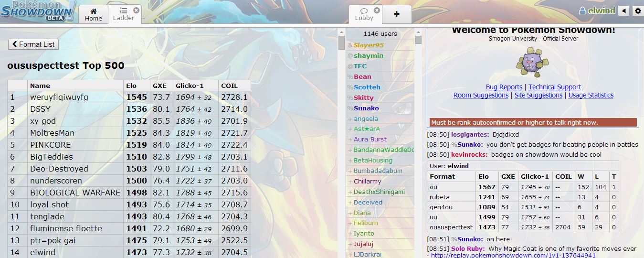This screenshot has height=258, width=644.
Task: Click ladder player fluminense floette
Action: click(66, 228)
